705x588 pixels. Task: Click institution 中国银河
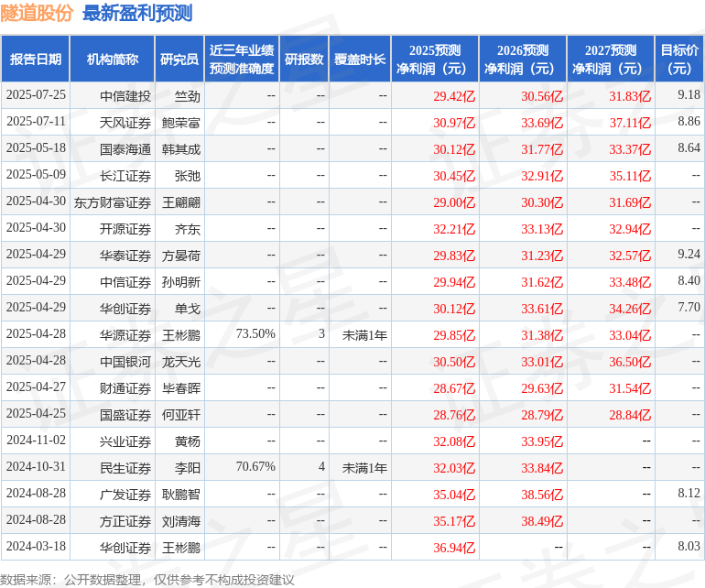tap(125, 361)
